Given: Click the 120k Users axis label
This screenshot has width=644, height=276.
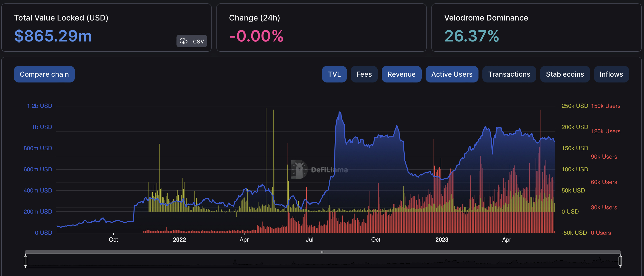Looking at the screenshot, I should (605, 131).
